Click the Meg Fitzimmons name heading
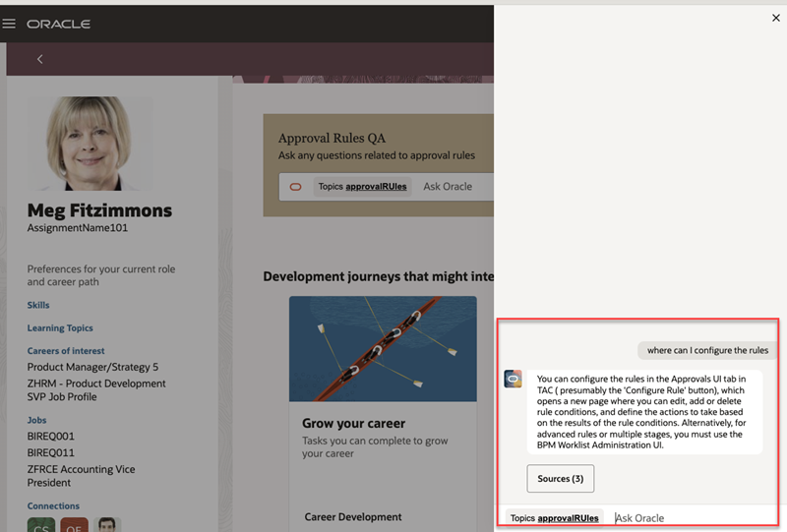Image resolution: width=787 pixels, height=532 pixels. point(99,210)
